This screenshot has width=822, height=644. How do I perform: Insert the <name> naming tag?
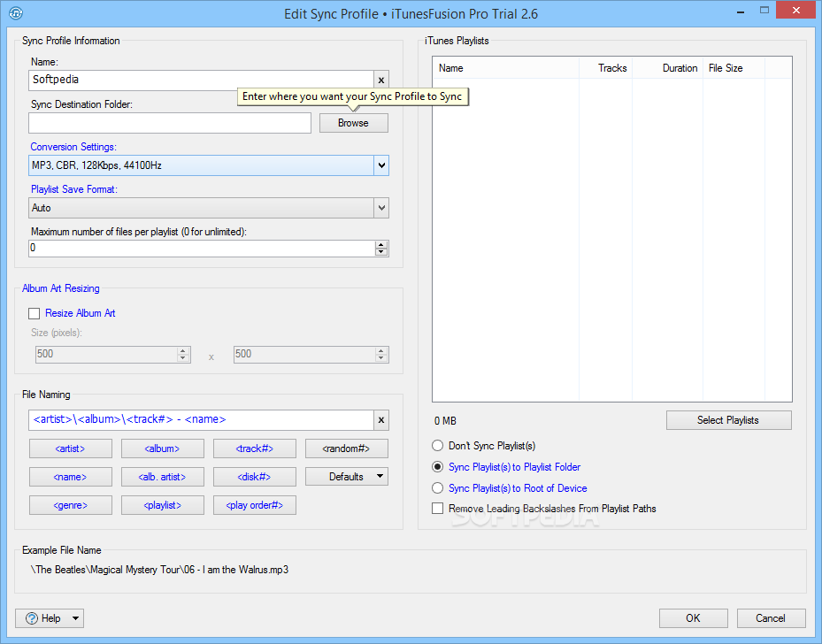click(70, 477)
